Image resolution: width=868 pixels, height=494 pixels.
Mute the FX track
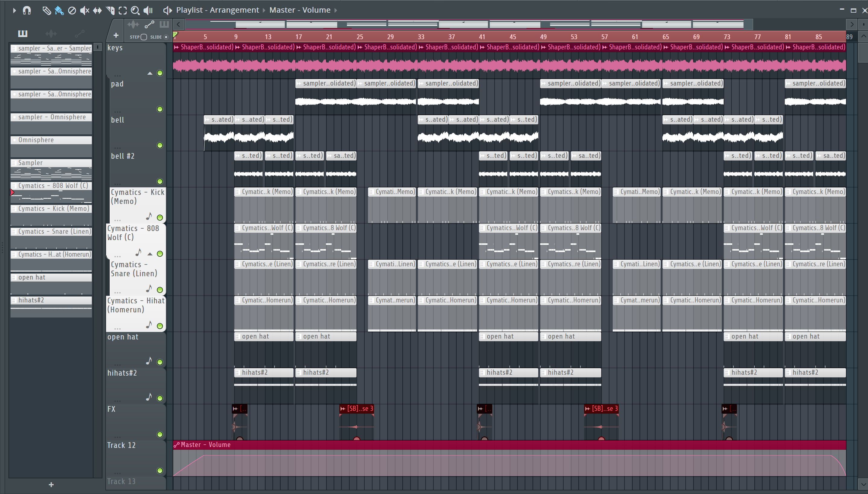[160, 435]
